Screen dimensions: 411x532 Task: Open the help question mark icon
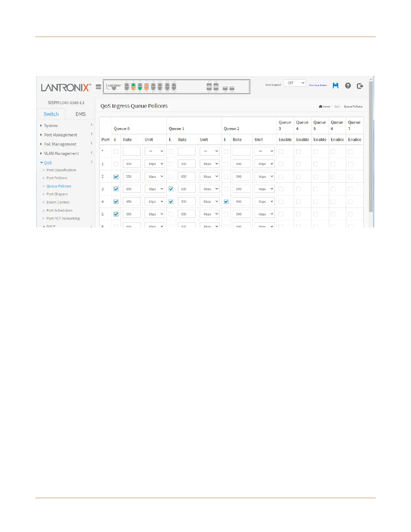(x=348, y=86)
